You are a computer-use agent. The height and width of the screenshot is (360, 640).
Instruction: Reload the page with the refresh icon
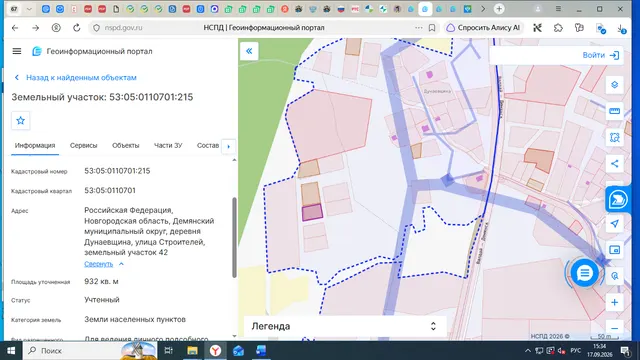tap(76, 28)
